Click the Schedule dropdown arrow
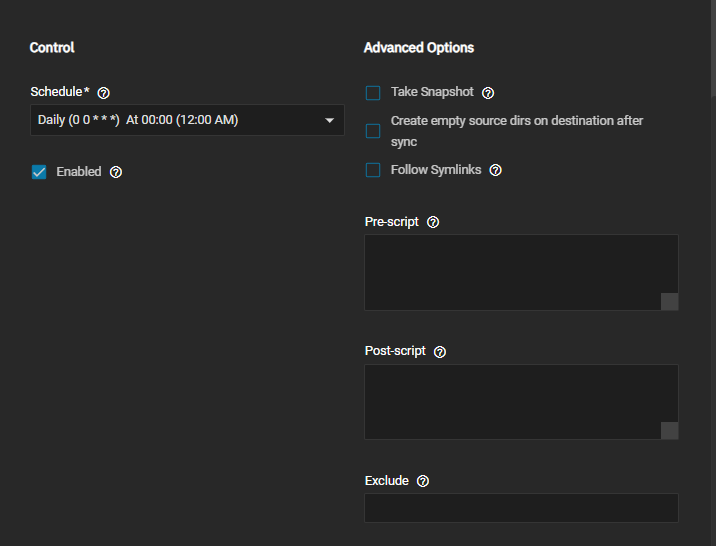This screenshot has height=546, width=716. click(x=329, y=121)
